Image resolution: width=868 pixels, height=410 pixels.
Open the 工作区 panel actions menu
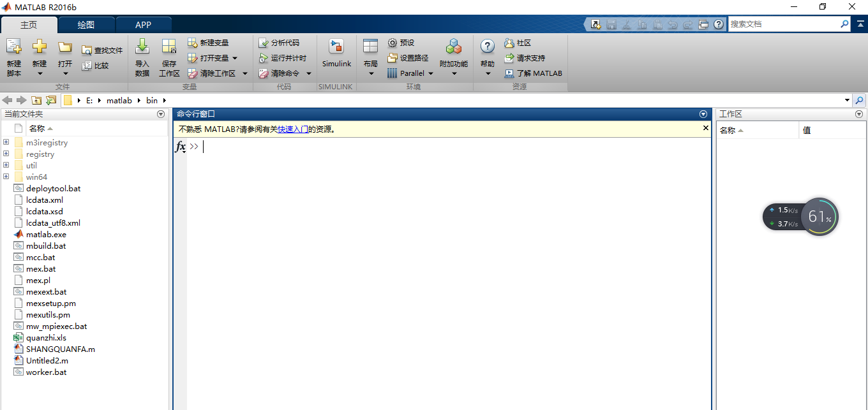pos(859,114)
